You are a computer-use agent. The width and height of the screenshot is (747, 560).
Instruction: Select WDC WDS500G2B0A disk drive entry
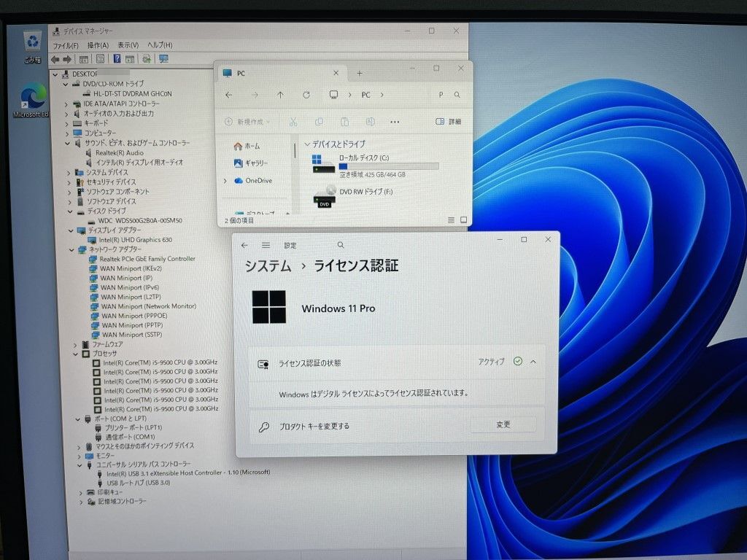[x=139, y=221]
